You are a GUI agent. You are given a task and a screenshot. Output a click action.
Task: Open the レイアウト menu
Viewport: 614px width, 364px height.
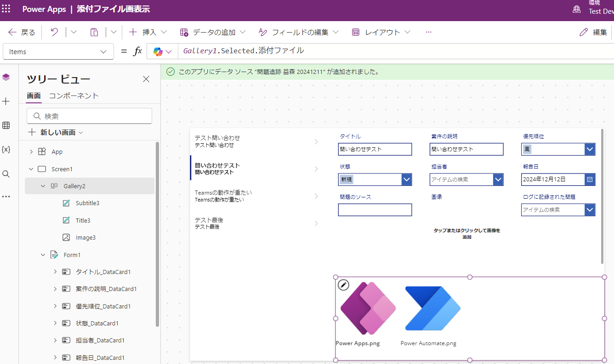click(381, 32)
